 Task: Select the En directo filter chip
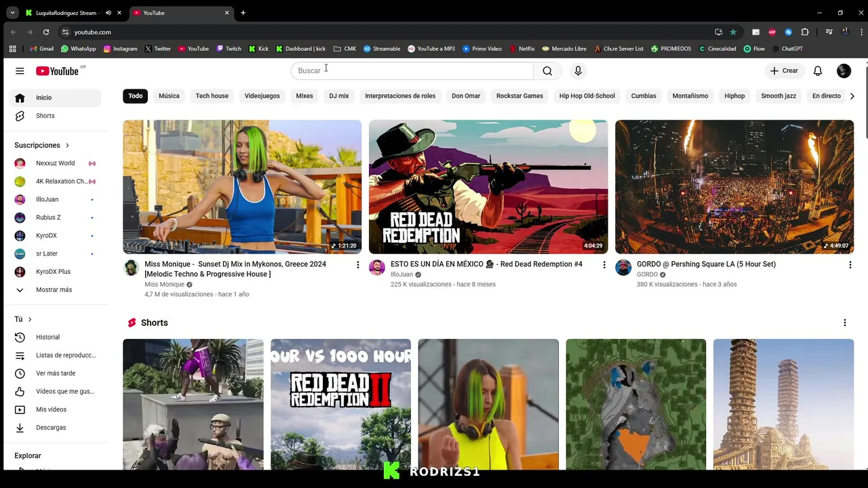[827, 96]
